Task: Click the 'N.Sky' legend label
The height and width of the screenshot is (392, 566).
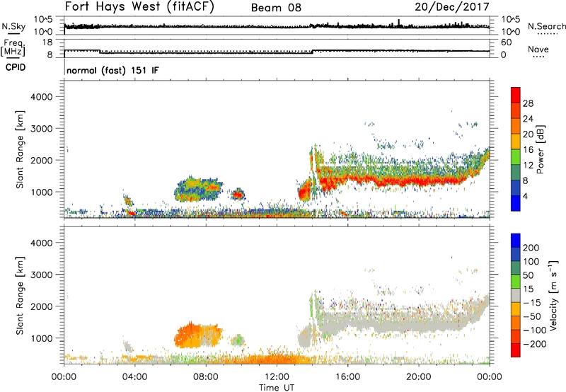Action: [13, 26]
